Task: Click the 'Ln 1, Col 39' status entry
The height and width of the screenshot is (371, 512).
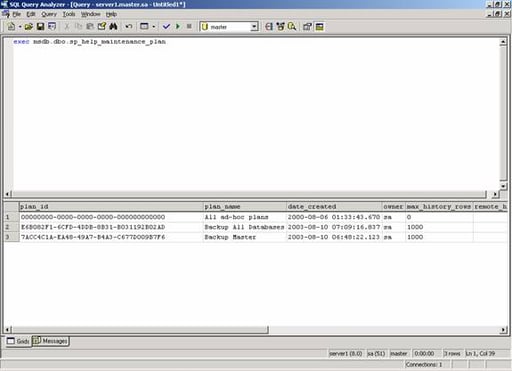Action: (x=480, y=353)
